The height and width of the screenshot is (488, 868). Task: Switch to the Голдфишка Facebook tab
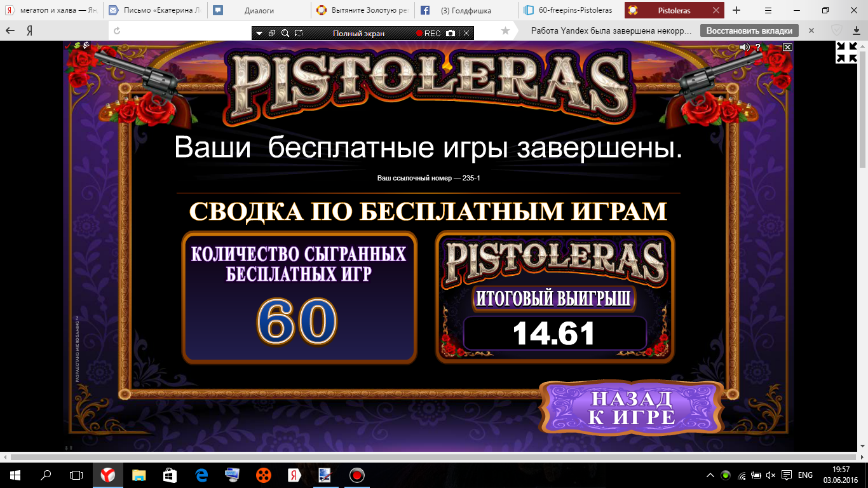467,10
